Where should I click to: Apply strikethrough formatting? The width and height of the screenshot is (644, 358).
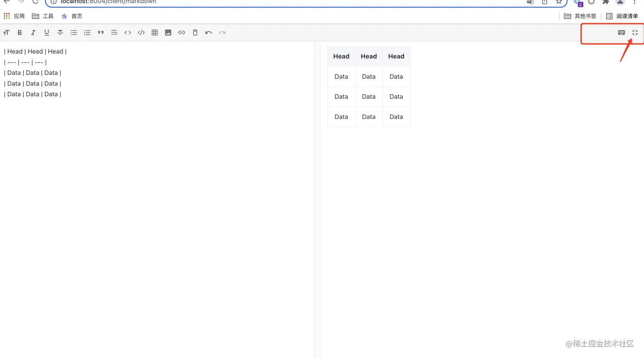pos(60,32)
